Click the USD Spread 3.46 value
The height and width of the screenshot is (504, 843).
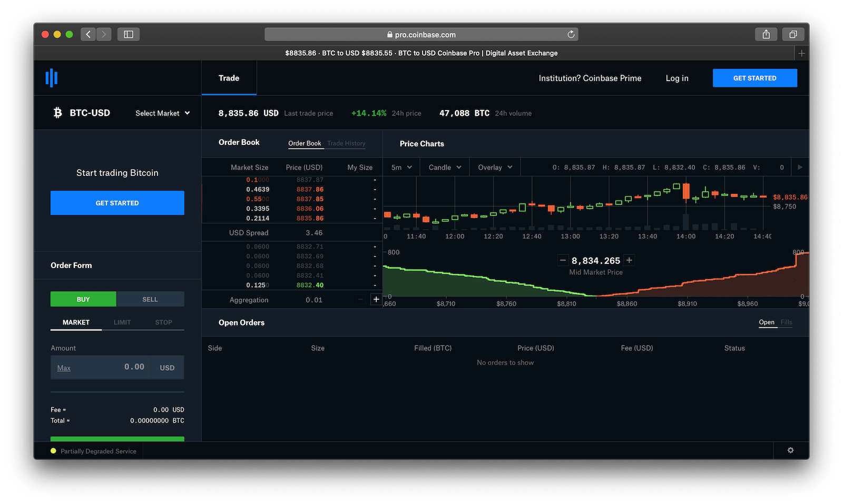(314, 233)
